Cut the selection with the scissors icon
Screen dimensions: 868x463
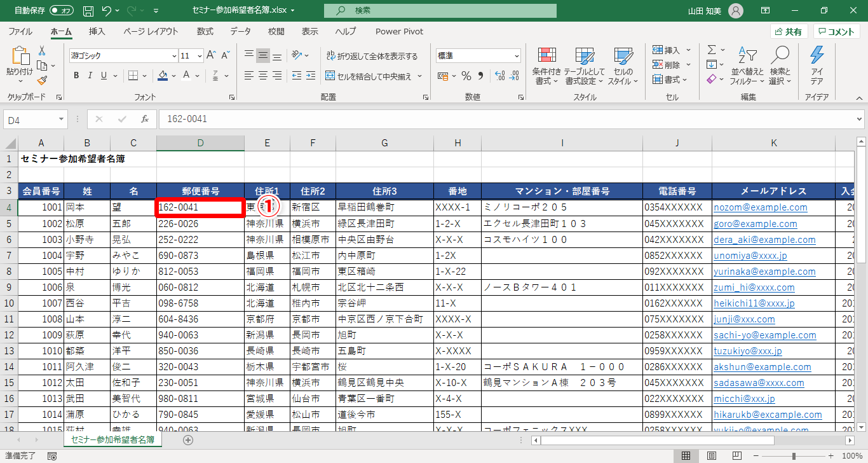tap(42, 50)
